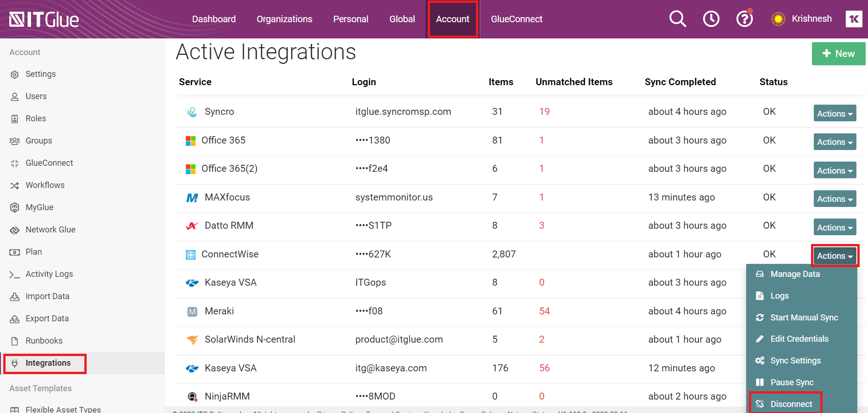Click login itglue.syncromsp.com cell
The width and height of the screenshot is (868, 413).
(403, 112)
